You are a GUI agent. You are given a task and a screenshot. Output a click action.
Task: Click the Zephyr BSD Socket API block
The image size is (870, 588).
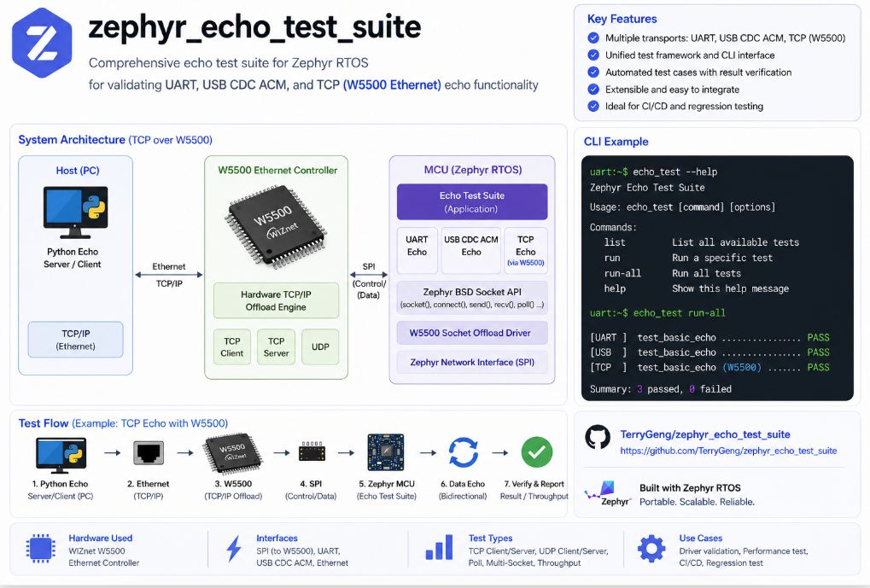pyautogui.click(x=472, y=297)
